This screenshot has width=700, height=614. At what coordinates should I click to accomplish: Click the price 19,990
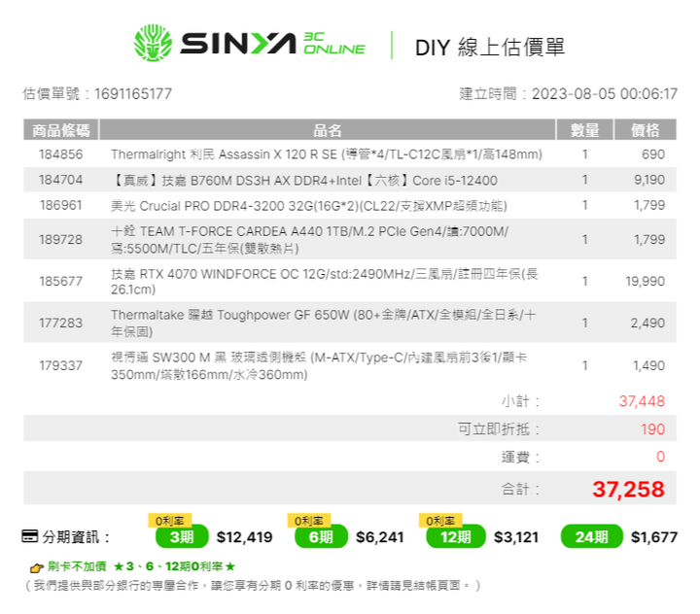[646, 281]
